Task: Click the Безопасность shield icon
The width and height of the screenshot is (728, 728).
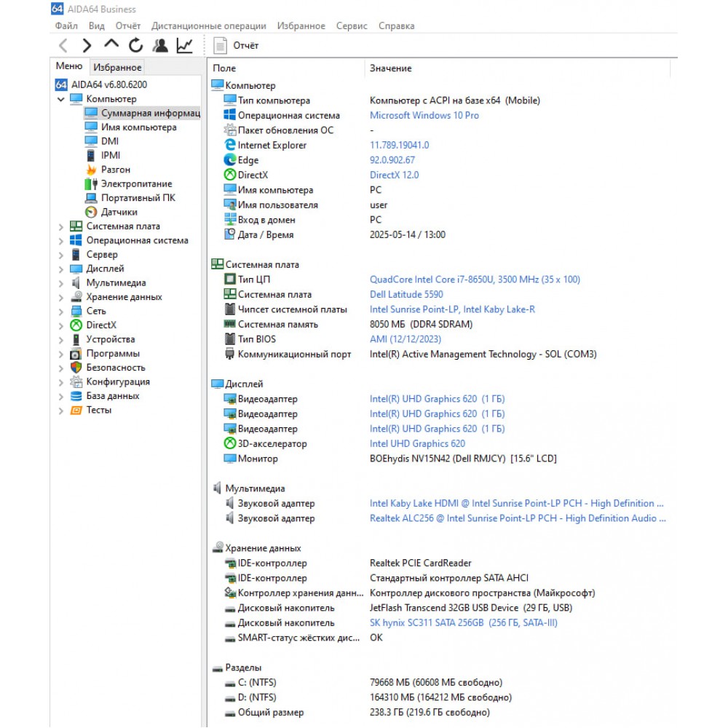Action: tap(76, 367)
